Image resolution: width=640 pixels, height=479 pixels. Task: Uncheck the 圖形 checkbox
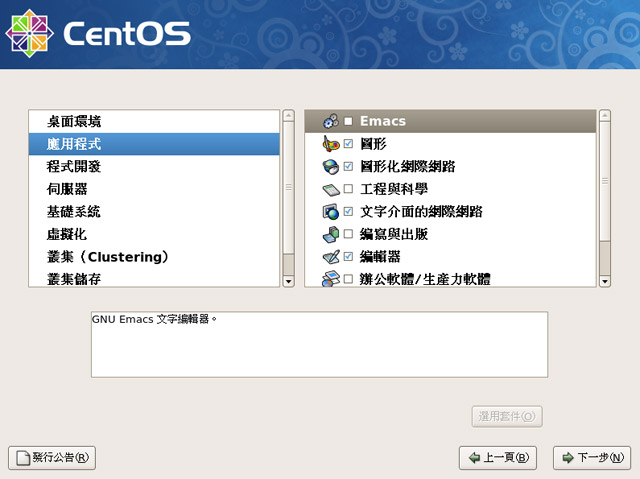tap(348, 144)
